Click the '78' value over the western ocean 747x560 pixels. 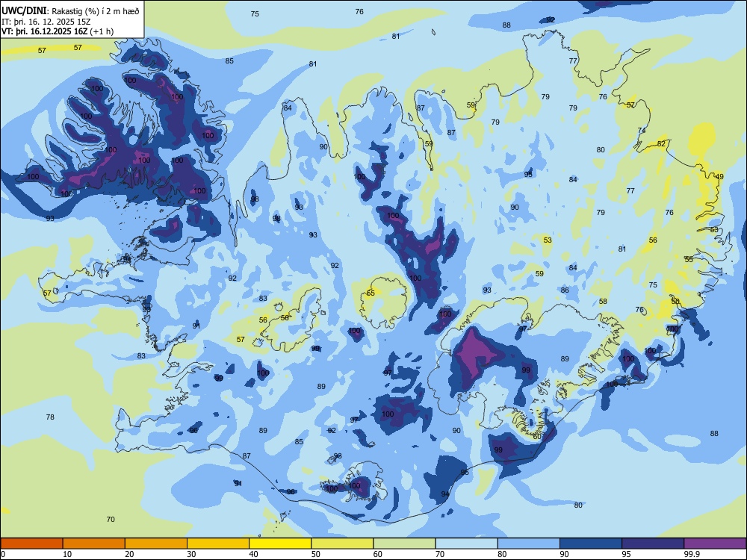coord(50,417)
